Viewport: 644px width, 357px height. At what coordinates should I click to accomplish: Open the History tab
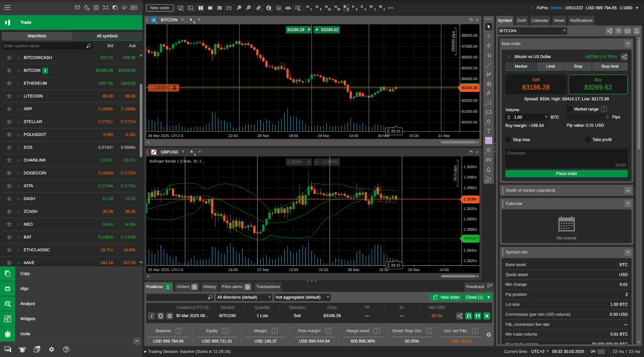[209, 287]
